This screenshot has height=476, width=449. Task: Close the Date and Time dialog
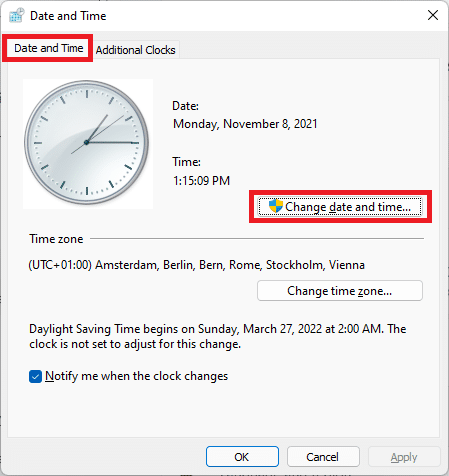pos(433,15)
